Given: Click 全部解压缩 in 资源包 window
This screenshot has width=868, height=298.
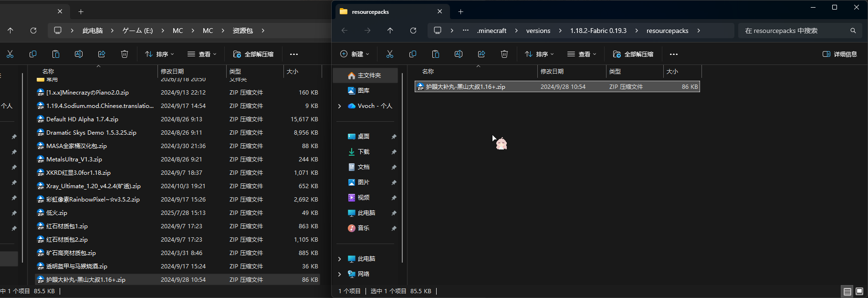Looking at the screenshot, I should pos(253,54).
